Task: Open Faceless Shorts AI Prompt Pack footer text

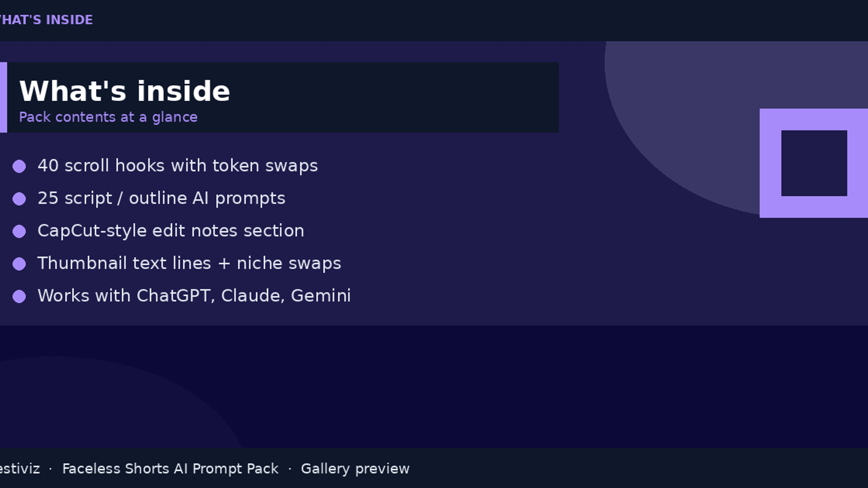Action: (170, 469)
